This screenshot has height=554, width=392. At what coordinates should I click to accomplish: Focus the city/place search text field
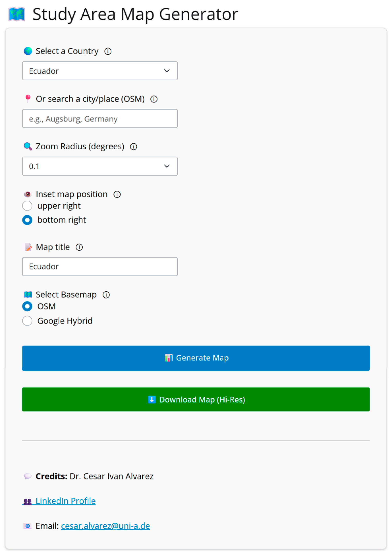pos(100,119)
